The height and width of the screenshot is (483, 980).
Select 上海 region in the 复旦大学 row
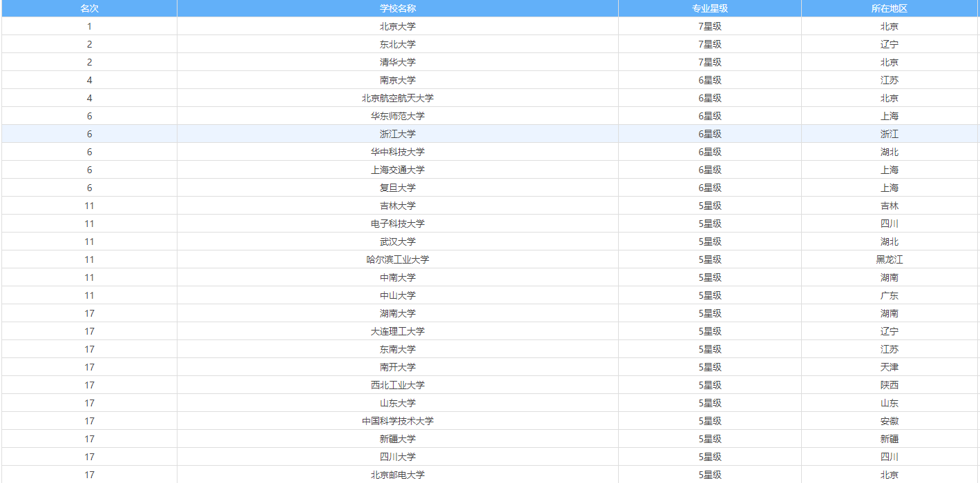(x=890, y=188)
